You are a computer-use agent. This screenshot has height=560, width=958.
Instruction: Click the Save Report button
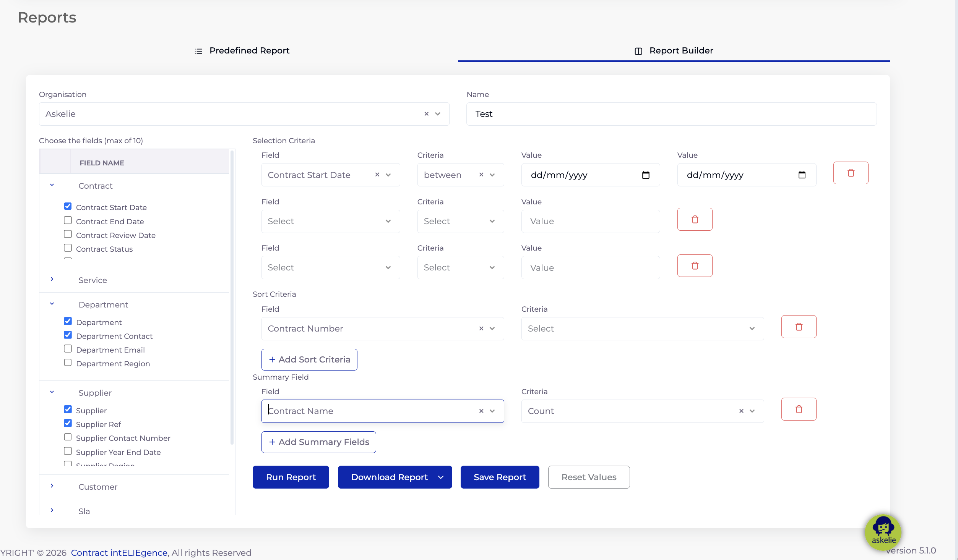coord(500,477)
